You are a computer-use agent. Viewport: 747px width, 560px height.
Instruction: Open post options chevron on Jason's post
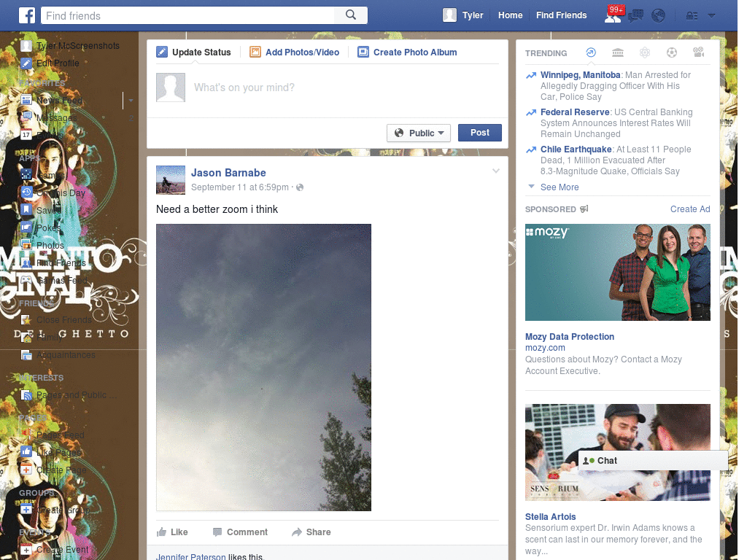tap(496, 171)
